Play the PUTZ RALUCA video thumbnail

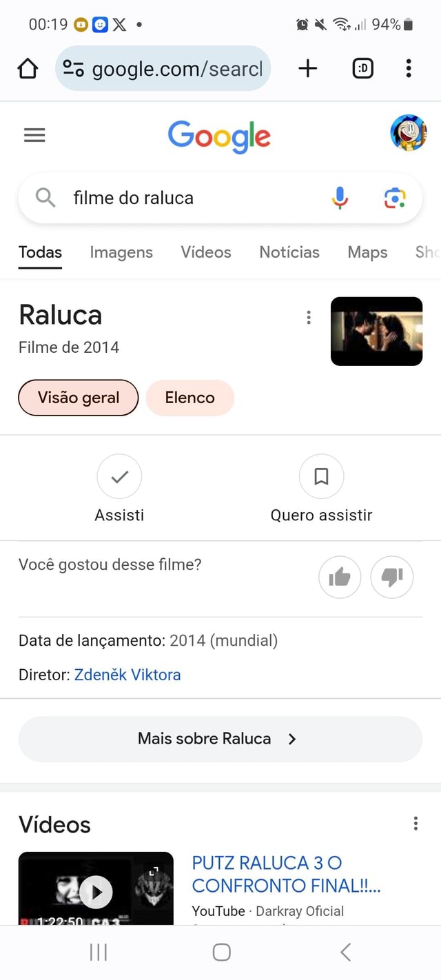[95, 891]
